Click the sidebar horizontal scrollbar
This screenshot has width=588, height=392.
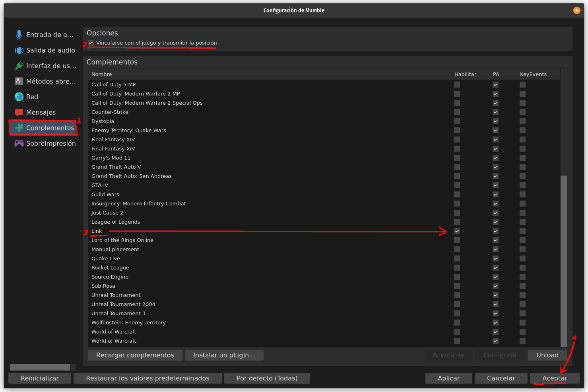pos(40,367)
